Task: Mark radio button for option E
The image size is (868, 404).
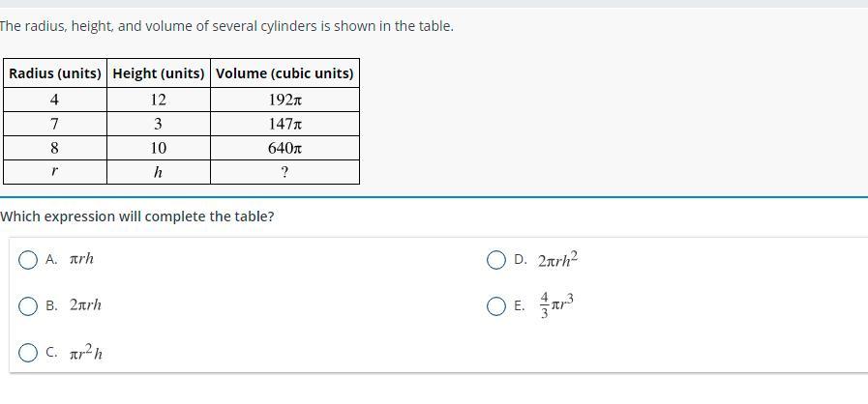Action: click(x=496, y=305)
